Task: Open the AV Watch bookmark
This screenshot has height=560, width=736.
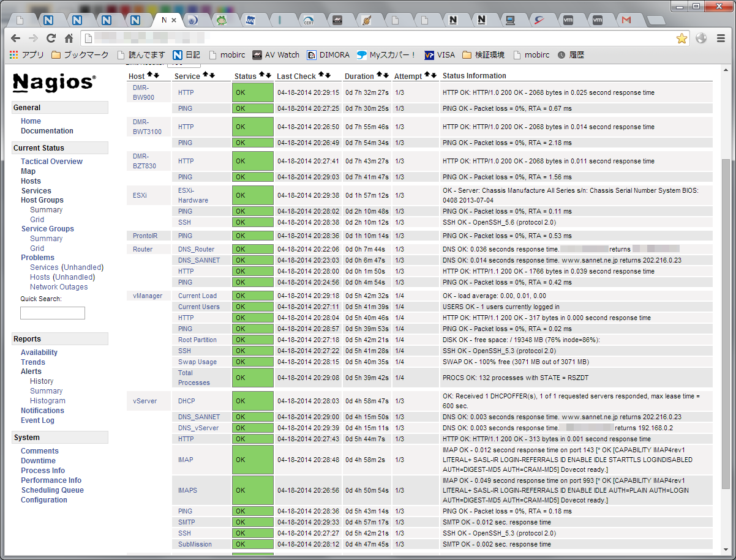Action: click(276, 55)
